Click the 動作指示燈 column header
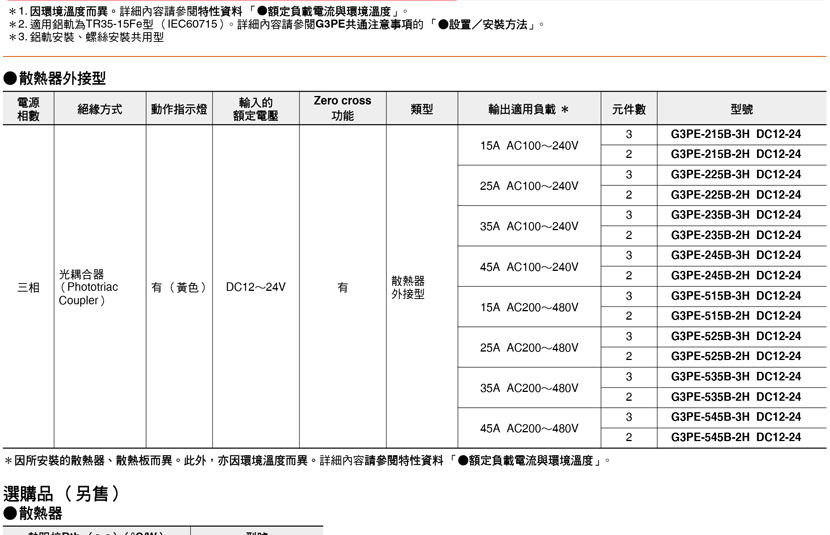 coord(179,110)
